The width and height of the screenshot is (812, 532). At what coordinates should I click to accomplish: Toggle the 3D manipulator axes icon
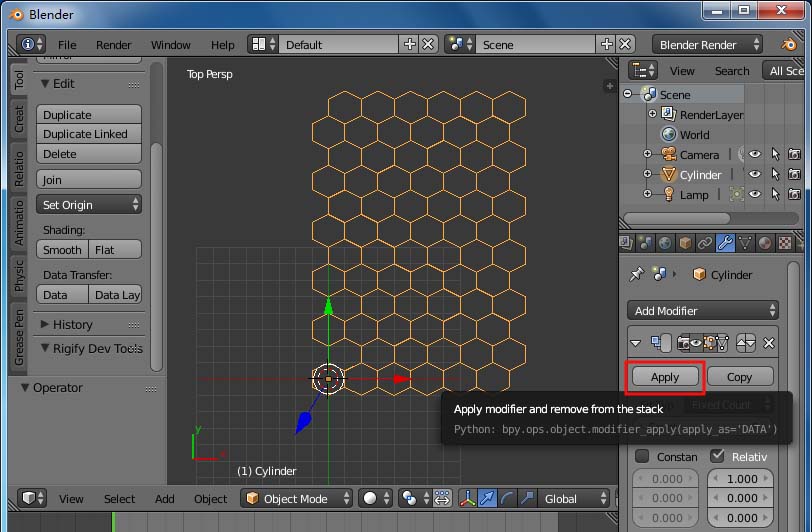469,498
